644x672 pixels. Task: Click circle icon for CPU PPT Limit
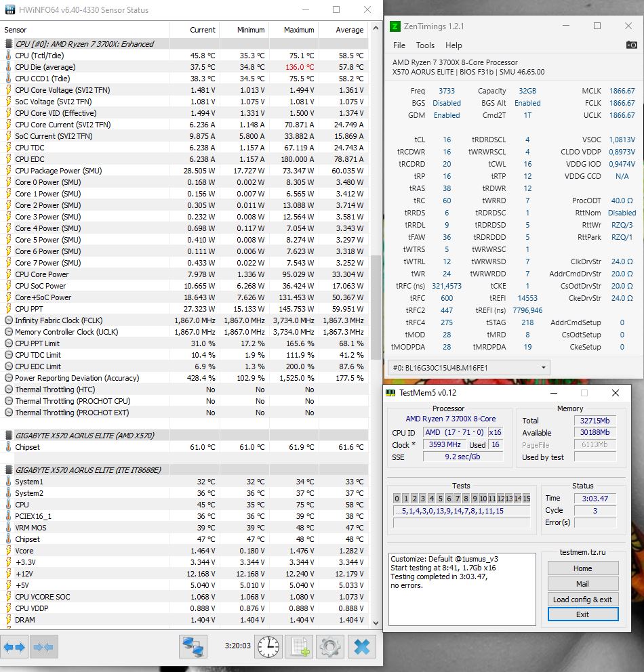pos(8,343)
